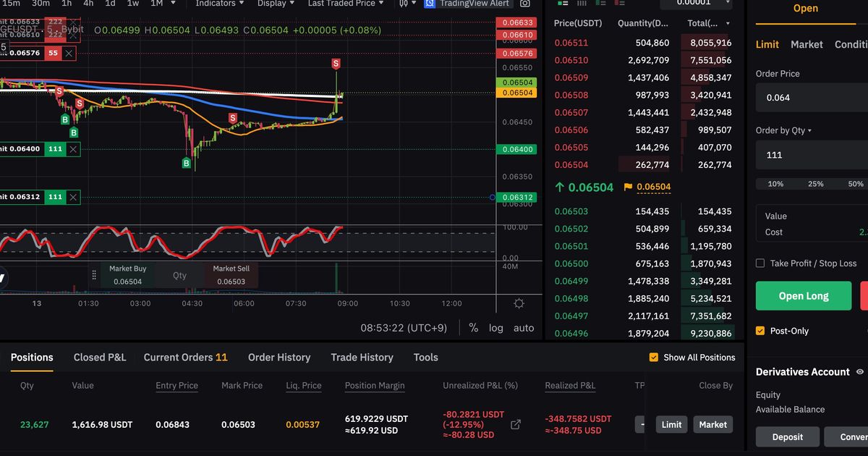
Task: Switch to the Closed P&L tab
Action: coord(100,358)
